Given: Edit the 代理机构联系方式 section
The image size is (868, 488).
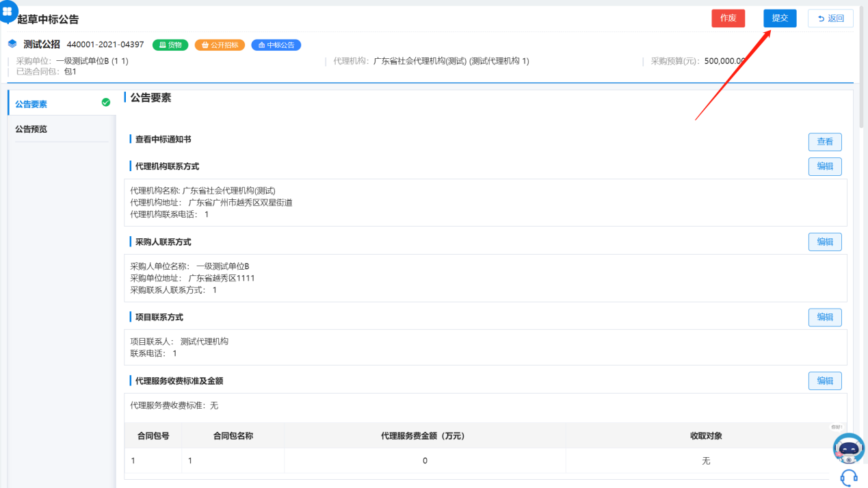Looking at the screenshot, I should tap(825, 166).
